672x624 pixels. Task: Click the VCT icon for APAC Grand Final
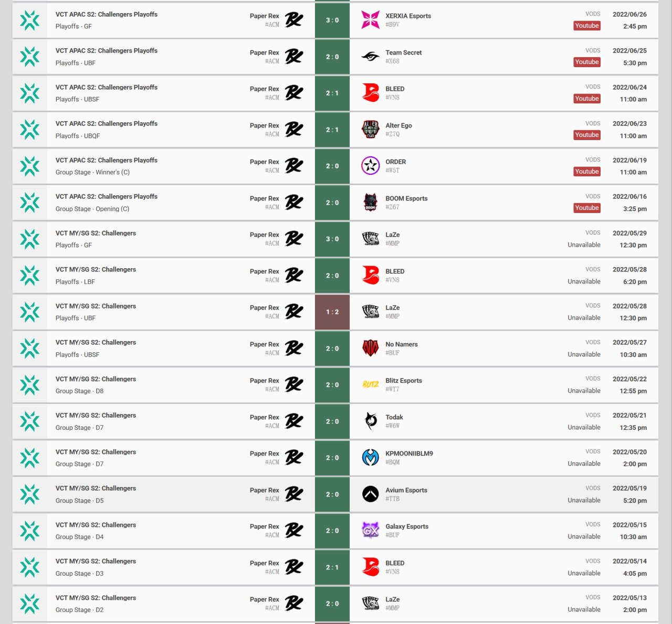29,20
